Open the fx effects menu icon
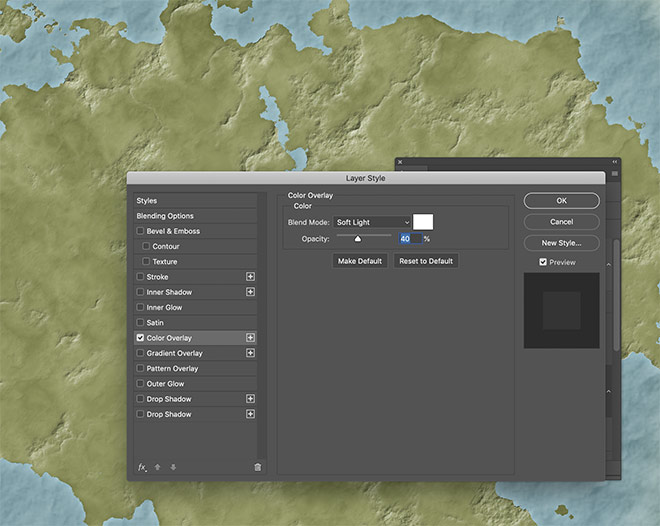Viewport: 660px width, 526px height. (x=142, y=467)
